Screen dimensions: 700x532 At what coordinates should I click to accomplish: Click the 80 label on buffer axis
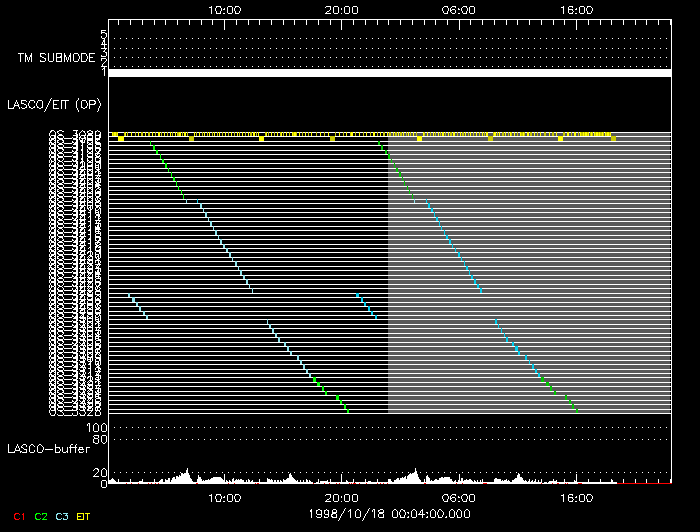[x=100, y=438]
